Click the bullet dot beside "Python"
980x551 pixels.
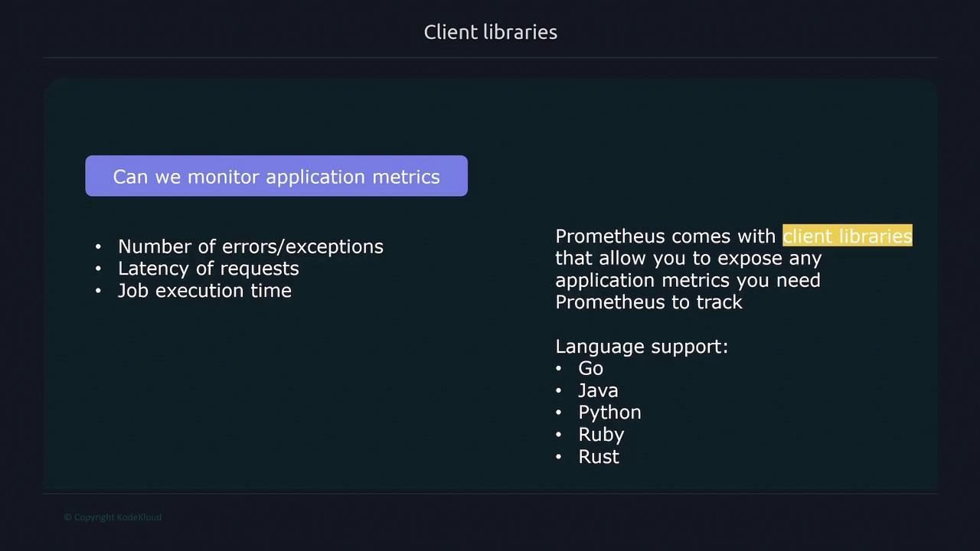pos(559,413)
